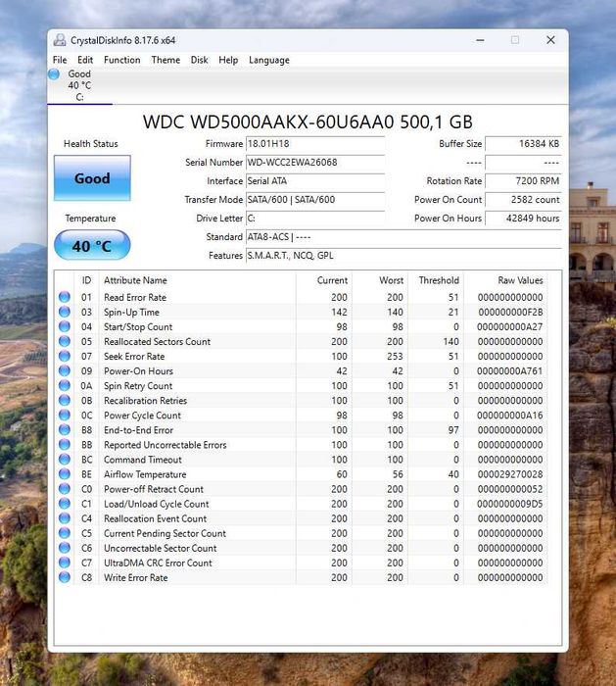Open the File menu
This screenshot has height=686, width=616.
(60, 60)
